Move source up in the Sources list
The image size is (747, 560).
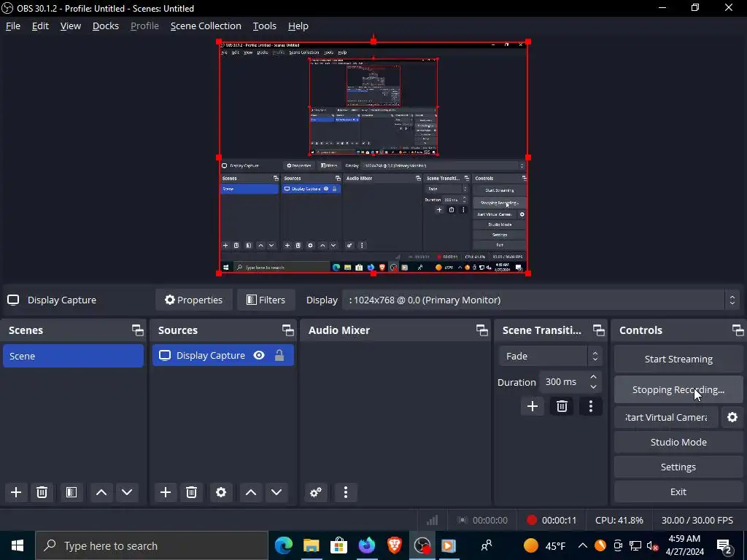click(251, 492)
